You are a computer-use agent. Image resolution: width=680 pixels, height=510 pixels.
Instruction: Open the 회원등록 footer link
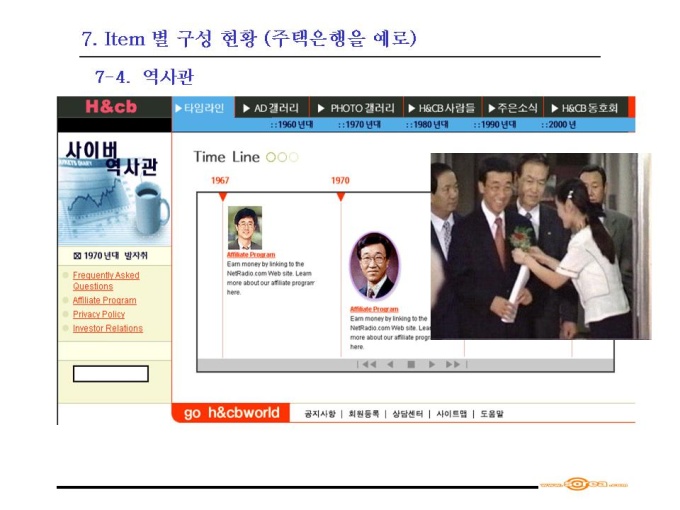[363, 414]
